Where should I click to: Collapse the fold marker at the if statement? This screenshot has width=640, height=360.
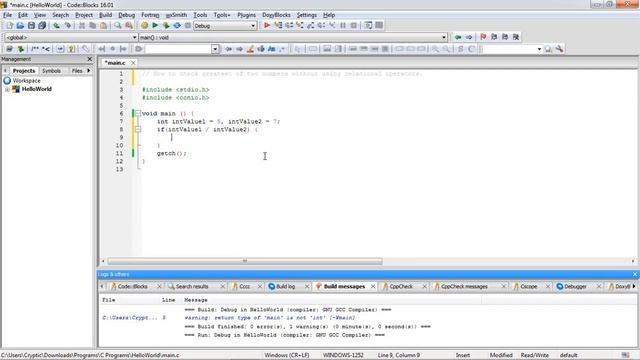point(138,129)
